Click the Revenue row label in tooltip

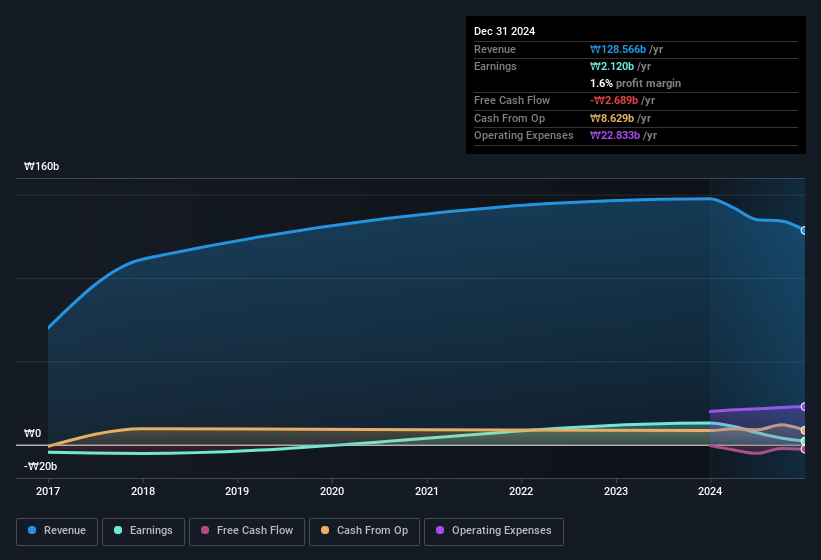(495, 49)
